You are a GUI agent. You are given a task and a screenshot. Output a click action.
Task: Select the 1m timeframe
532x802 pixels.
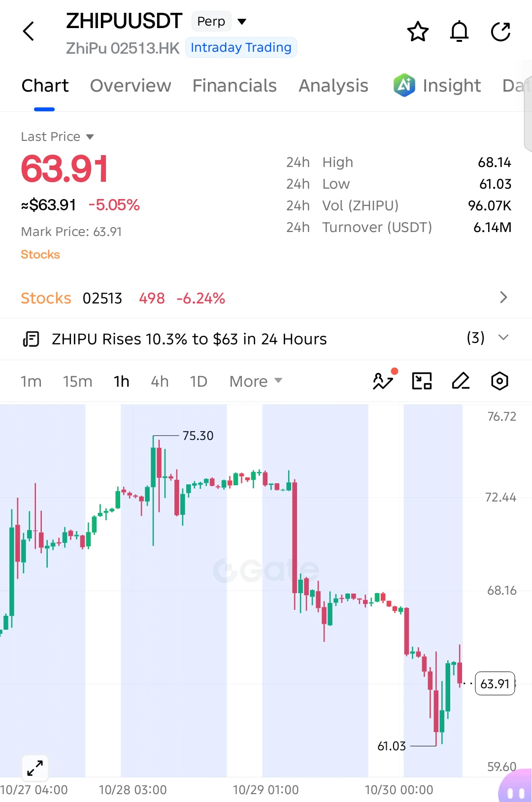(x=31, y=381)
